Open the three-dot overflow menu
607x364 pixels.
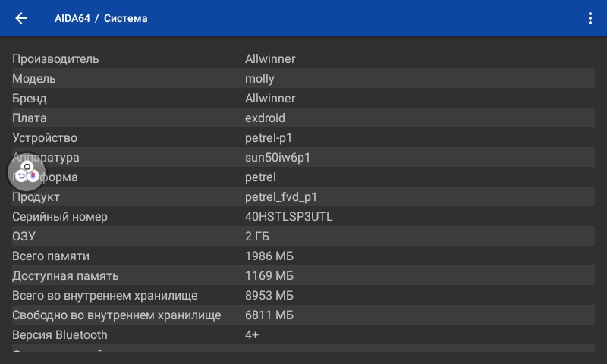pos(590,18)
